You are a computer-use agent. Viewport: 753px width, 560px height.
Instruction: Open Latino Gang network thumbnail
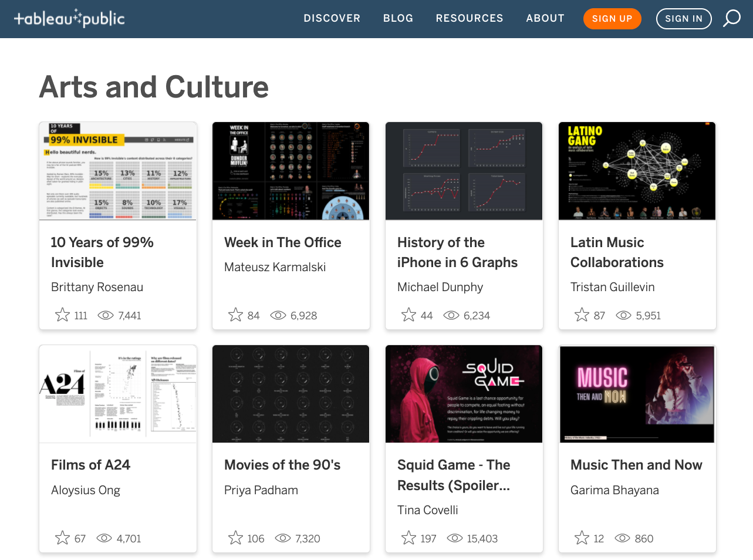[637, 171]
